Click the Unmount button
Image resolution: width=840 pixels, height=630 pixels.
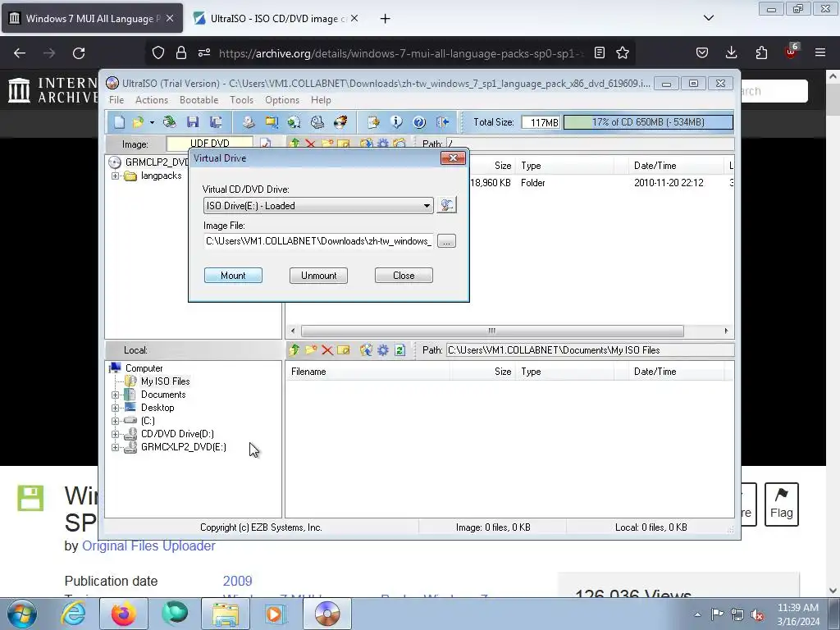tap(319, 276)
